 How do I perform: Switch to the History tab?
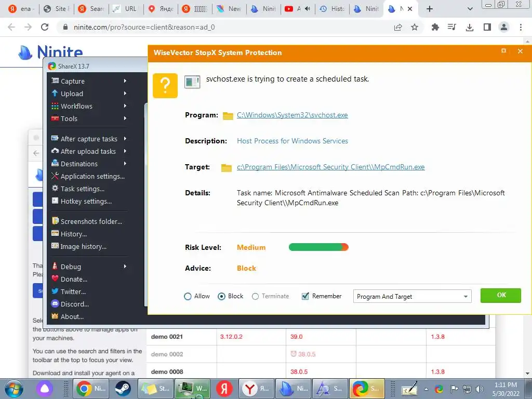pos(332,9)
